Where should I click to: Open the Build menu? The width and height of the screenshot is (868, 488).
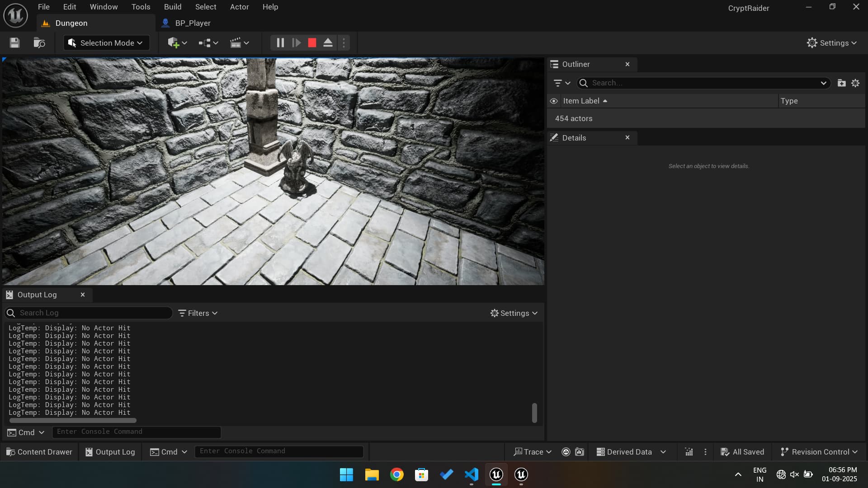point(173,7)
